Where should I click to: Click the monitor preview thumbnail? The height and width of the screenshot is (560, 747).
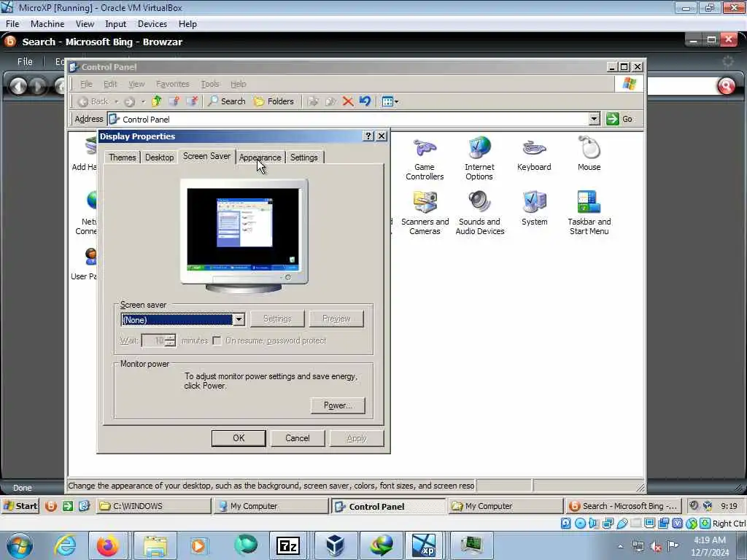(244, 236)
